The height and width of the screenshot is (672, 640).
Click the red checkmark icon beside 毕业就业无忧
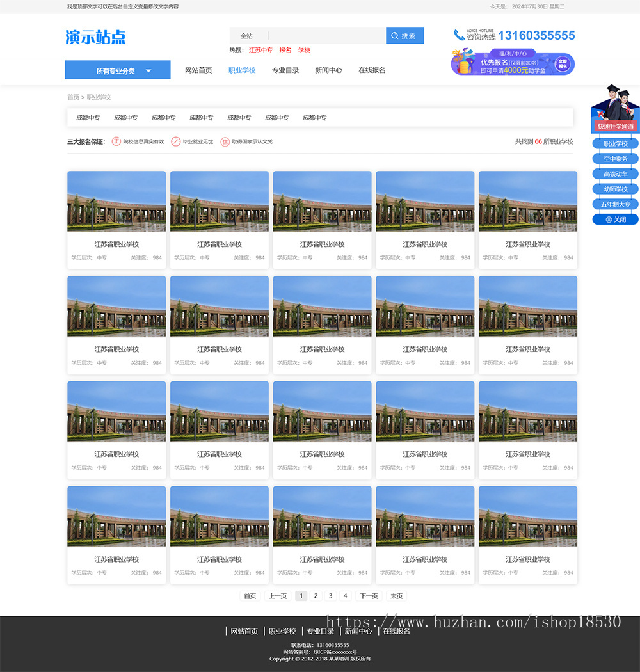coord(176,141)
